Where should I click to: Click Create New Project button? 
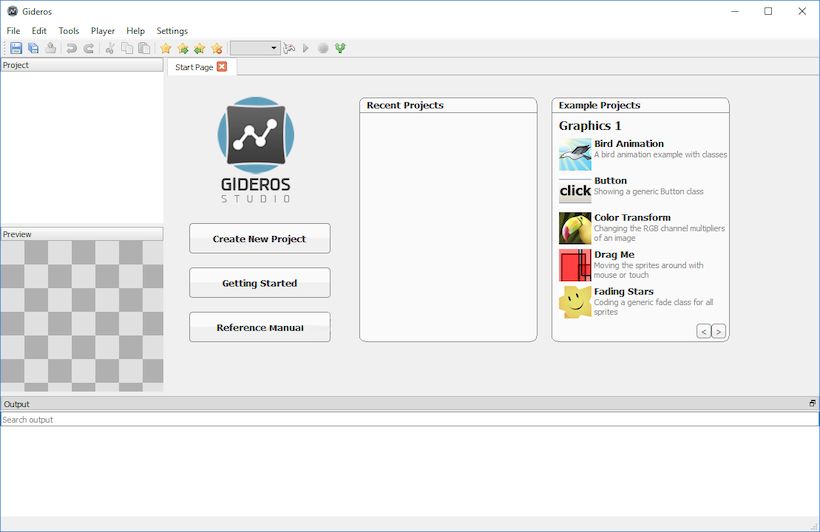click(260, 239)
